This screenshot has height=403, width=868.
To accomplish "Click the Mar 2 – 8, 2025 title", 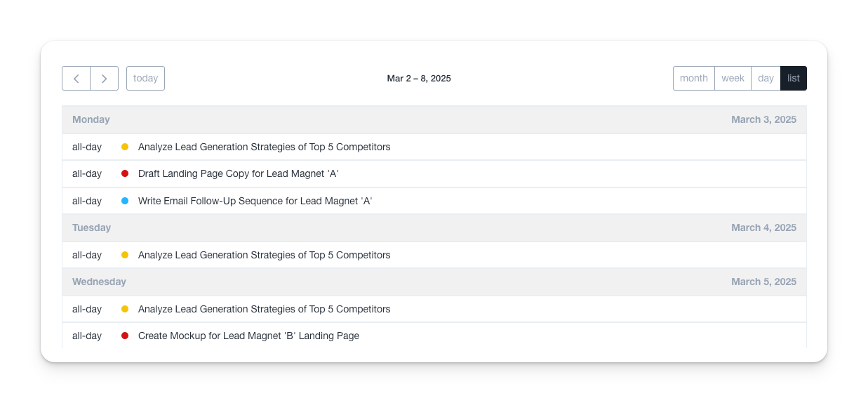I will pyautogui.click(x=419, y=79).
